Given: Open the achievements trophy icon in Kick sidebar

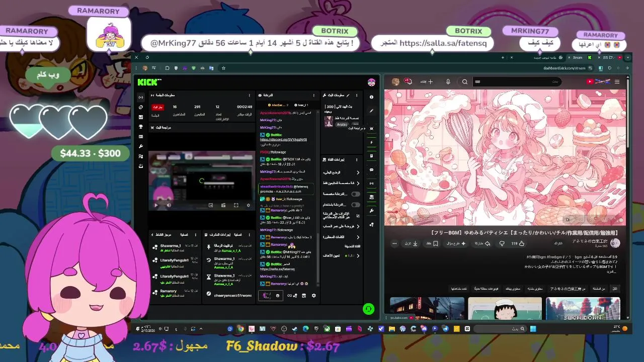Looking at the screenshot, I should point(141,127).
